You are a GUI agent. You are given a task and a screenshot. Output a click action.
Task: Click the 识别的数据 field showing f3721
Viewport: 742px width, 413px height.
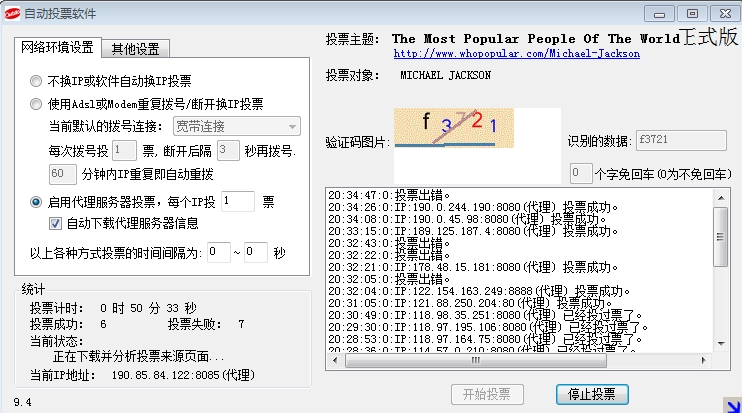coord(681,141)
